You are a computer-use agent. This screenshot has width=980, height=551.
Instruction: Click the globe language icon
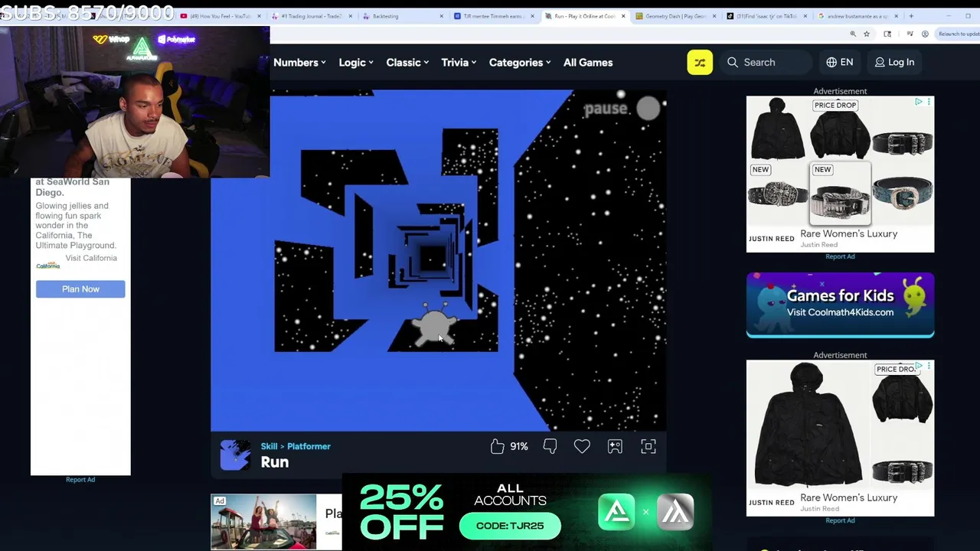click(831, 62)
